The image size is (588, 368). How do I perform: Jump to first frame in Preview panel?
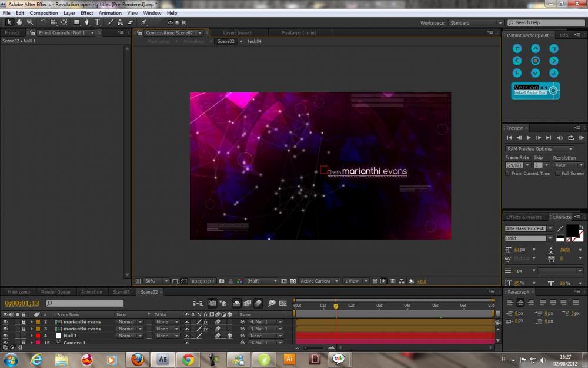coord(509,138)
